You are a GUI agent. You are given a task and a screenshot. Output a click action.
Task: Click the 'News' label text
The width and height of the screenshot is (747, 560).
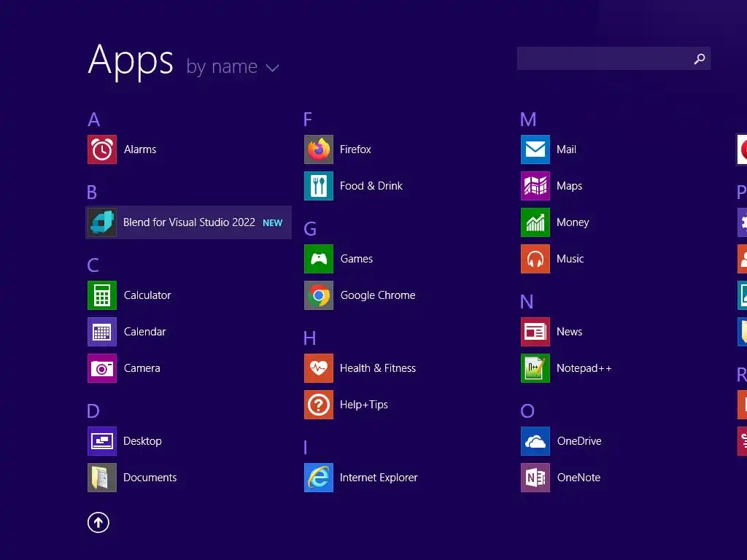[569, 332]
